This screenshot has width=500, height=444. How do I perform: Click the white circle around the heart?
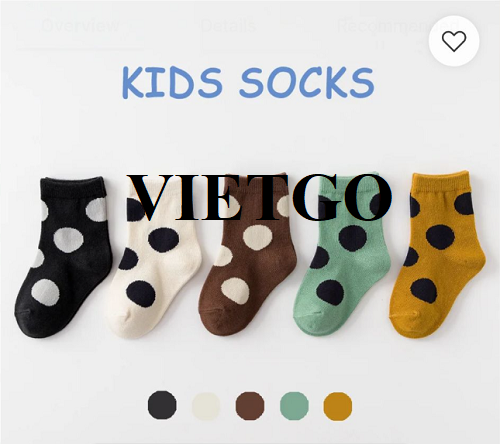coord(454,41)
